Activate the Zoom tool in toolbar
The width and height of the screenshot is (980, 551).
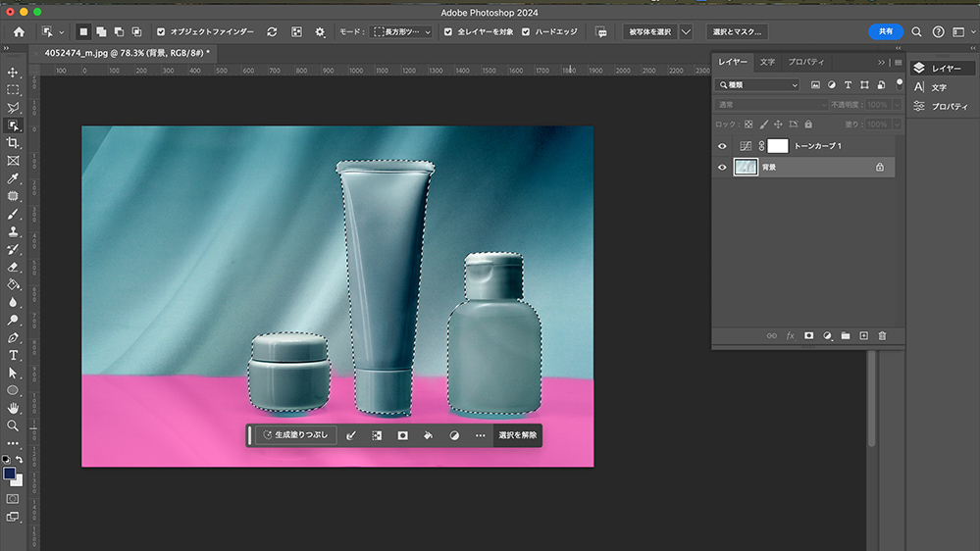pos(13,426)
